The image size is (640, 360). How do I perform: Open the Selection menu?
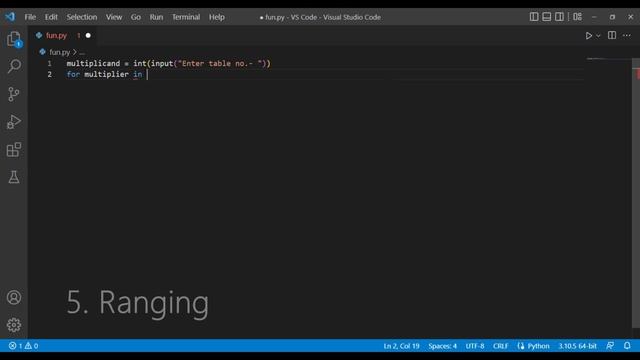pos(82,17)
